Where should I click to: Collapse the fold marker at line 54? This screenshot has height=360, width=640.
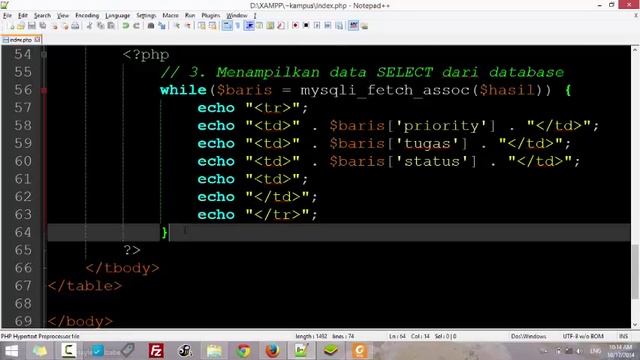[x=44, y=54]
